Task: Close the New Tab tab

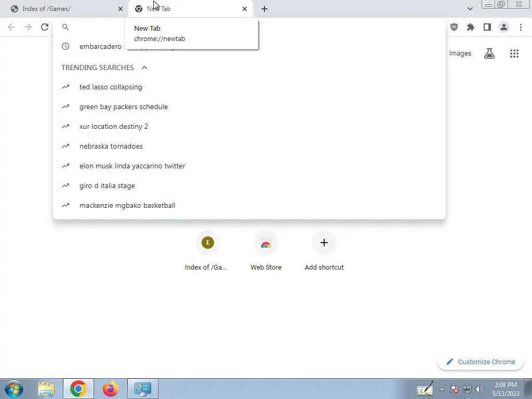Action: point(245,9)
